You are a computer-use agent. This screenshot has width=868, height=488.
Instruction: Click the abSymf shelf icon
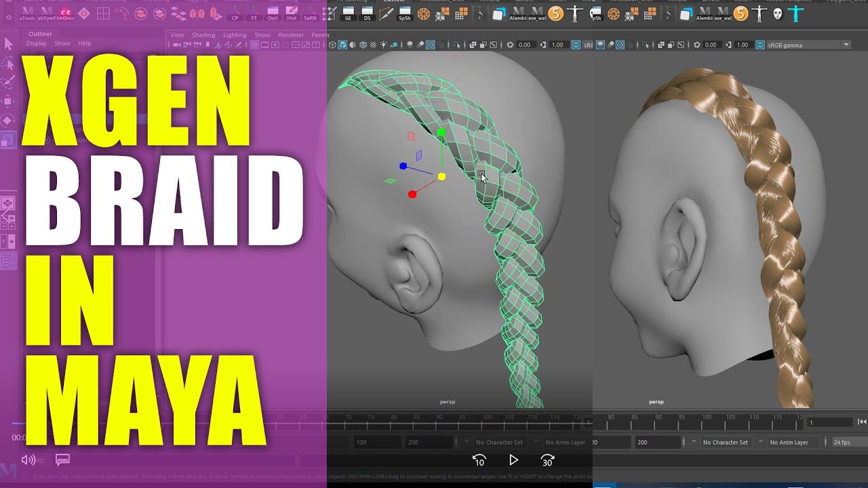click(46, 14)
